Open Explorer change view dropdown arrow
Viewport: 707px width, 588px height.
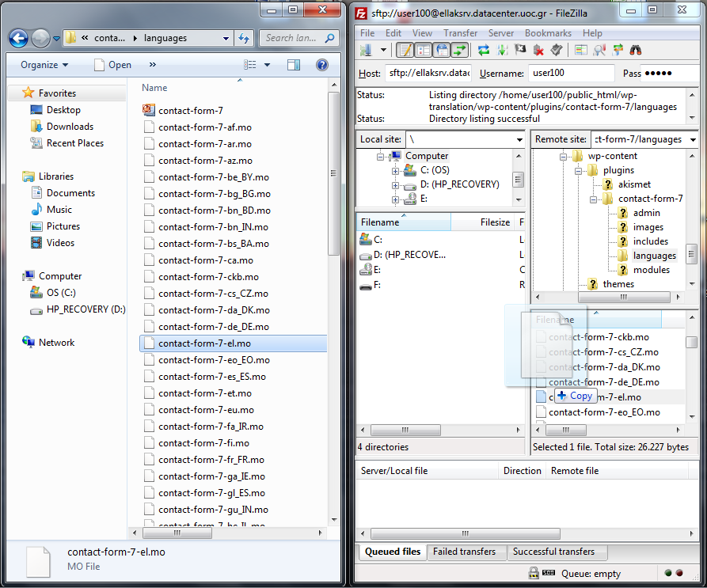[x=267, y=65]
